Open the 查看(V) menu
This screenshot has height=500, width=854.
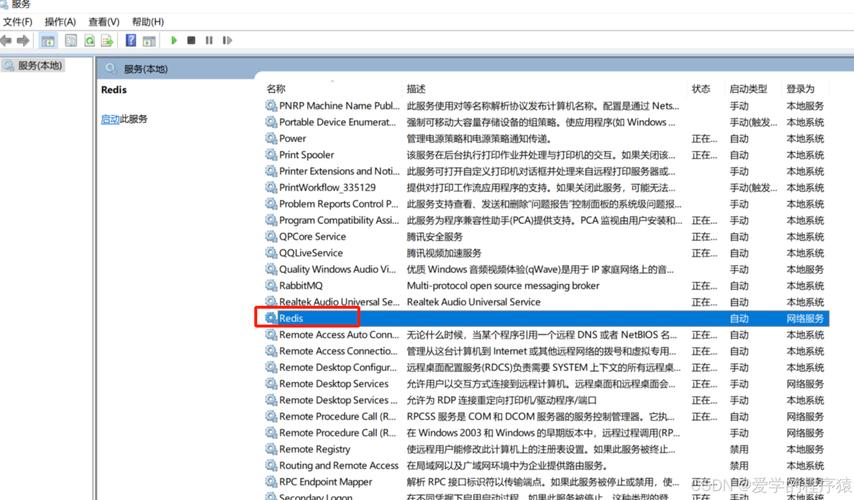pos(103,22)
